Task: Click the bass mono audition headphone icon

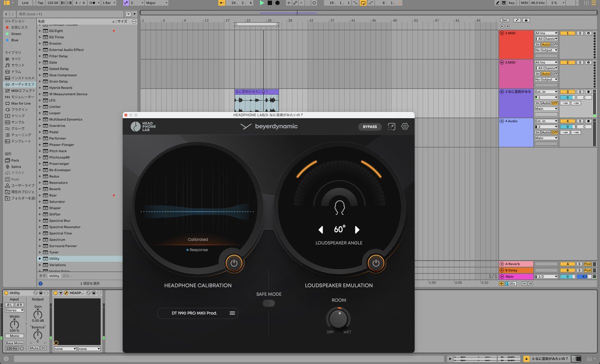Action: pyautogui.click(x=21, y=348)
